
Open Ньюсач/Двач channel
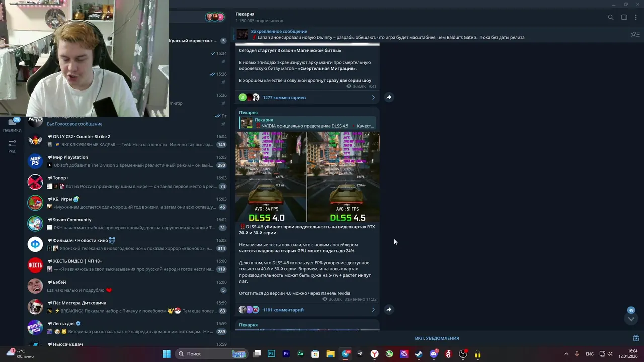(x=128, y=343)
